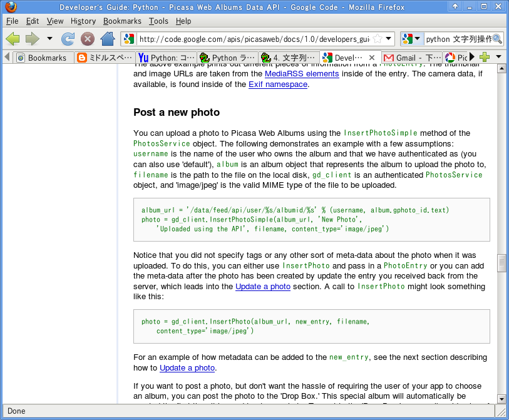
Task: Click the scrollbar up arrow
Action: (502, 68)
